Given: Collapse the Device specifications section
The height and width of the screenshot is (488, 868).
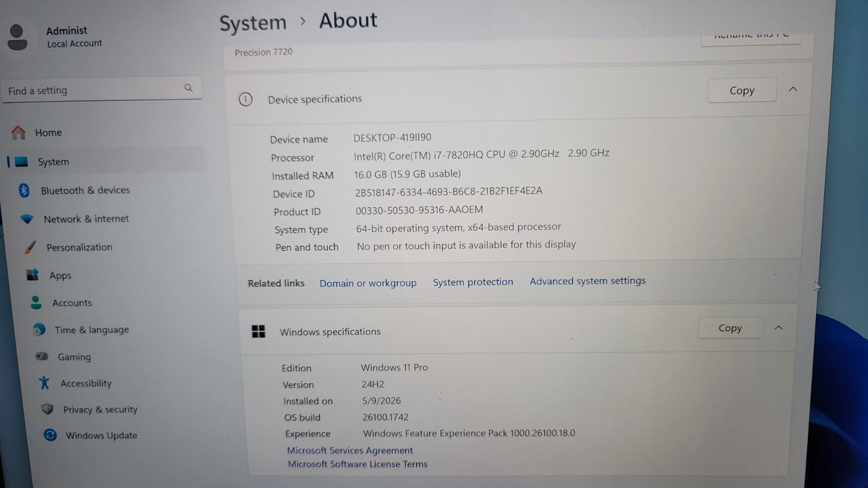Looking at the screenshot, I should pos(793,89).
